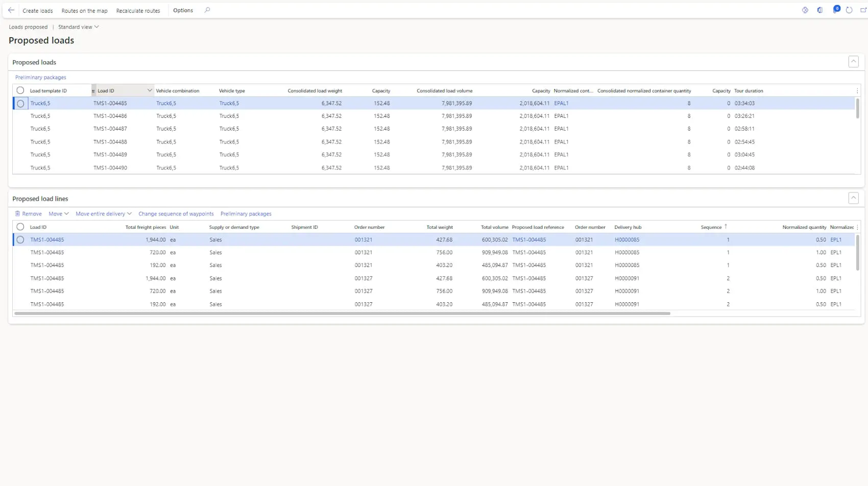Toggle select-all circle in Proposed loads grid
868x486 pixels.
click(x=20, y=90)
